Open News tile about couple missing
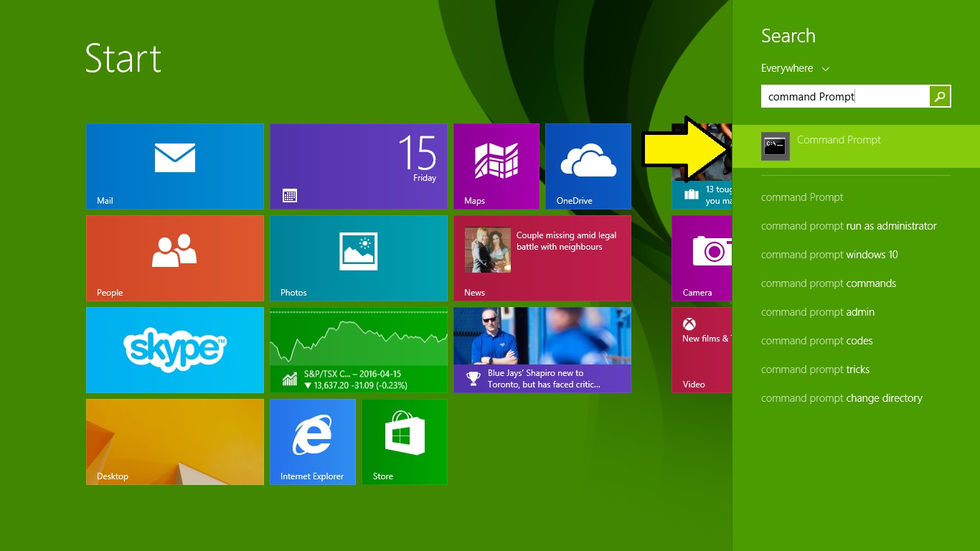Viewport: 980px width, 551px height. 542,258
